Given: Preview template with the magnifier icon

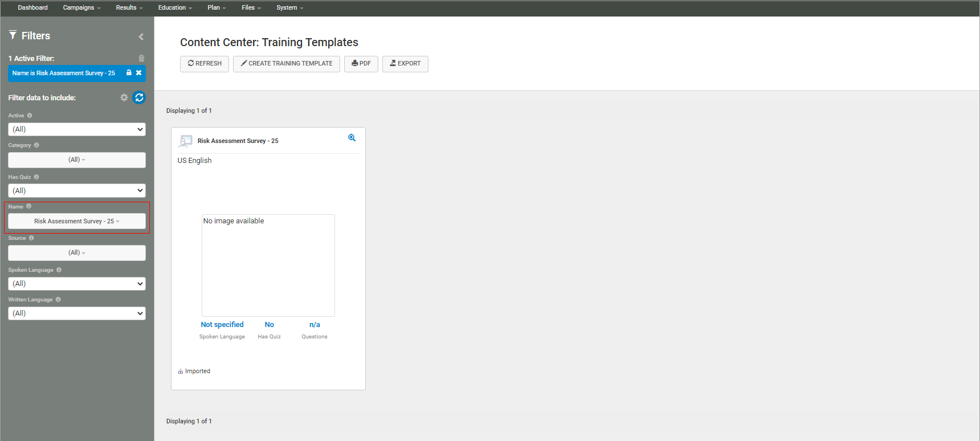Looking at the screenshot, I should [352, 138].
